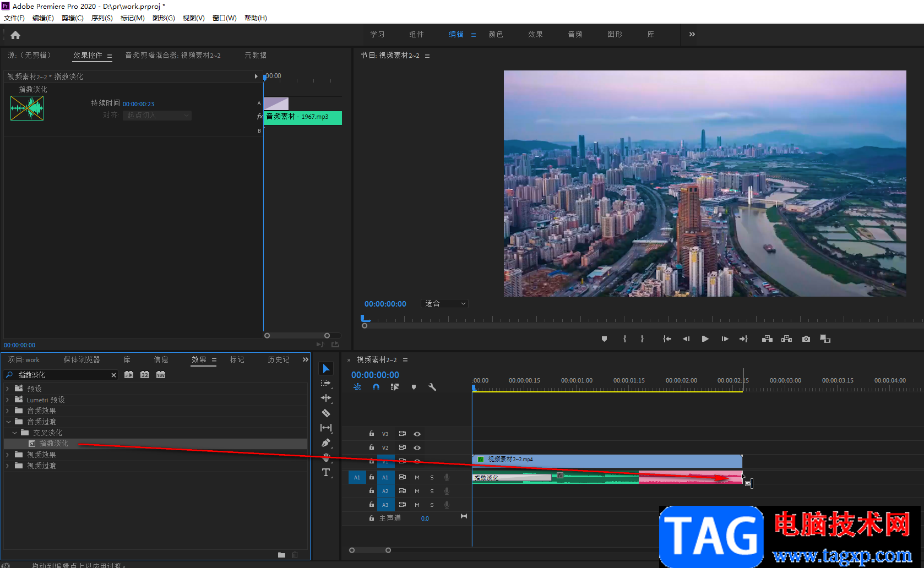The height and width of the screenshot is (568, 924).
Task: Mark In point in Program monitor
Action: (x=624, y=339)
